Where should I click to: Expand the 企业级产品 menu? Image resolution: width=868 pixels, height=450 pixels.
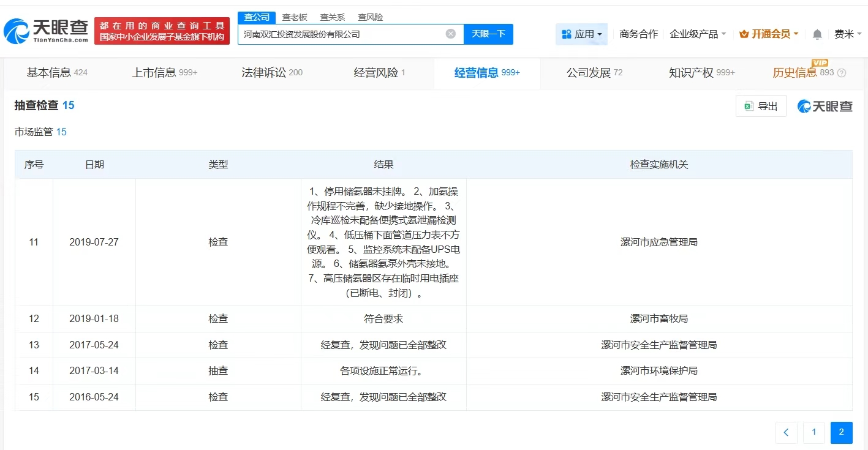[698, 34]
